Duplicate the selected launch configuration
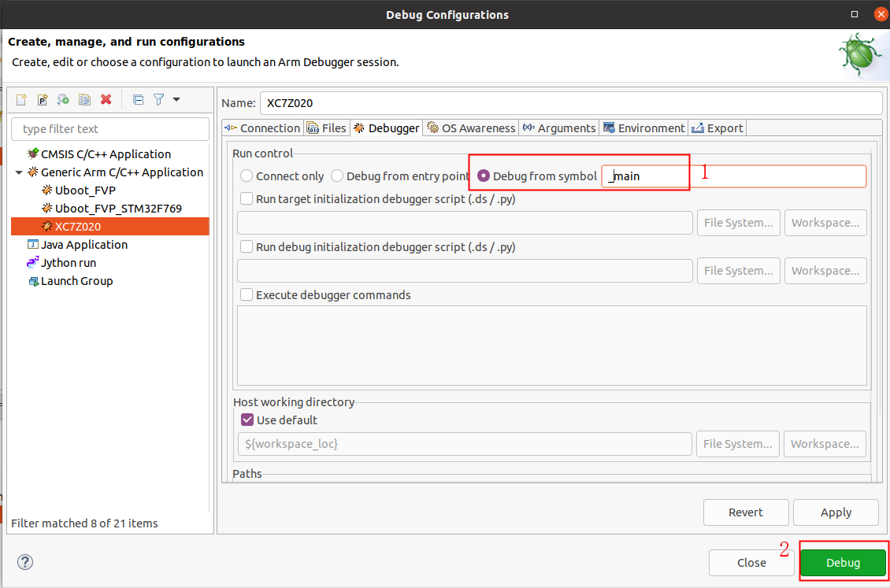This screenshot has height=588, width=890. point(85,100)
